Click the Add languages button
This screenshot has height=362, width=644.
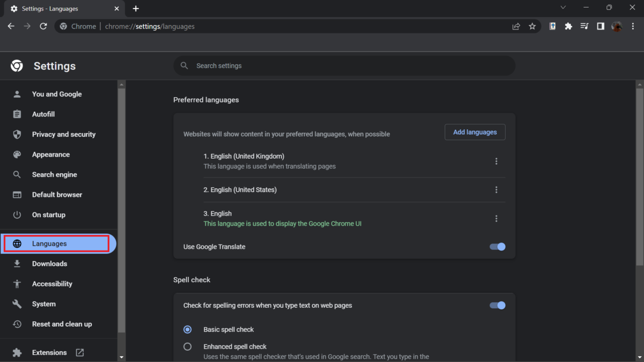point(474,132)
